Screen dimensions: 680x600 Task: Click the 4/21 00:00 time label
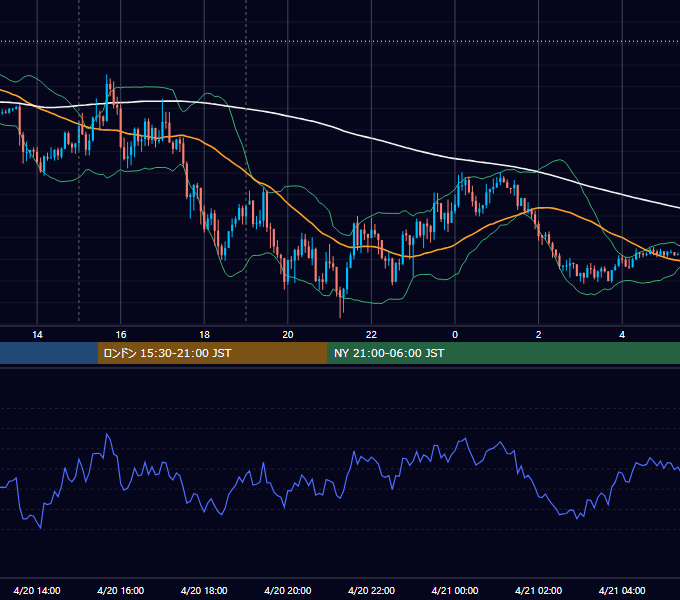click(x=455, y=590)
